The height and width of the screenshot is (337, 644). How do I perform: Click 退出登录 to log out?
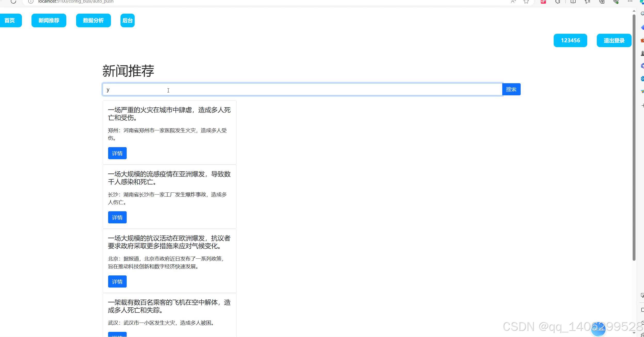click(x=614, y=40)
